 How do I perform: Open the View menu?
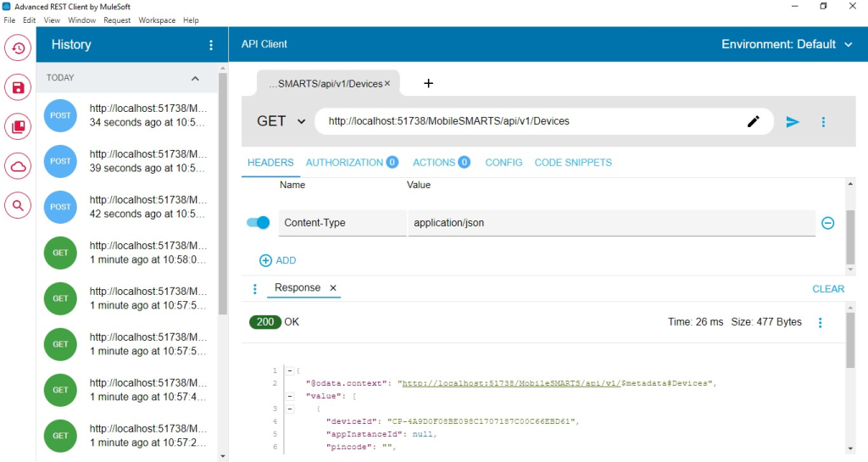pos(52,19)
